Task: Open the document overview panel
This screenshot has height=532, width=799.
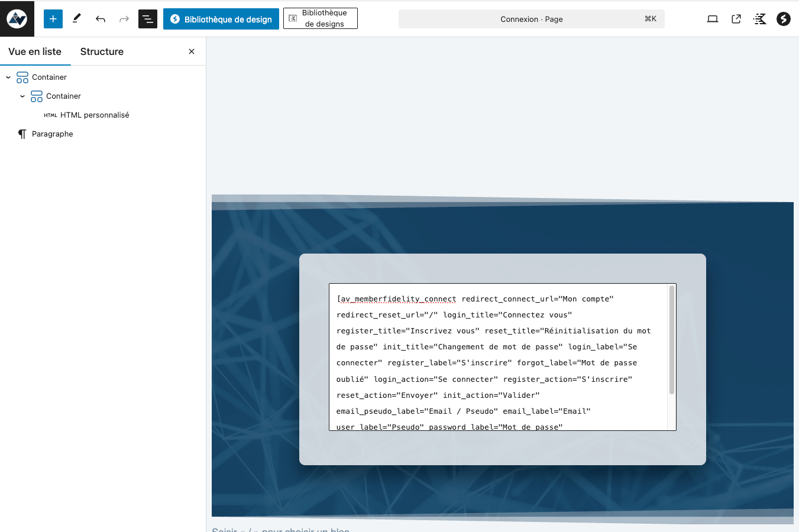Action: [147, 18]
